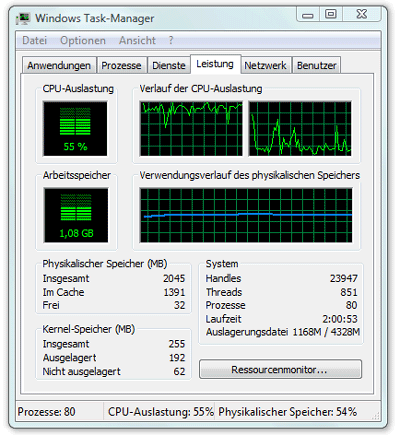Open the Ressourcenmonitor button

(280, 369)
